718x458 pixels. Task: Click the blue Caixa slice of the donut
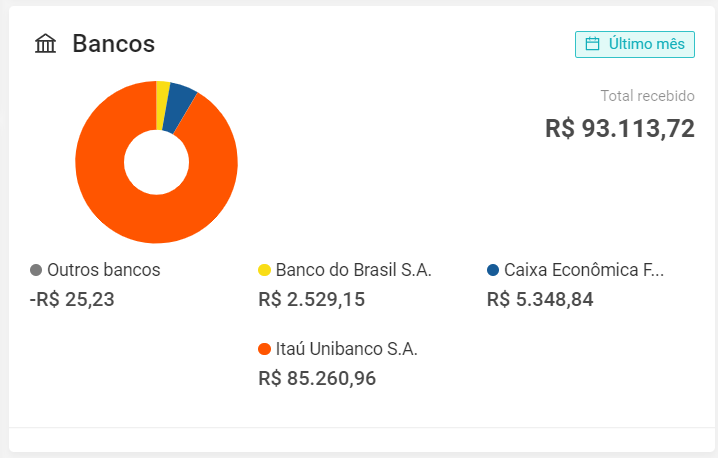tap(180, 108)
